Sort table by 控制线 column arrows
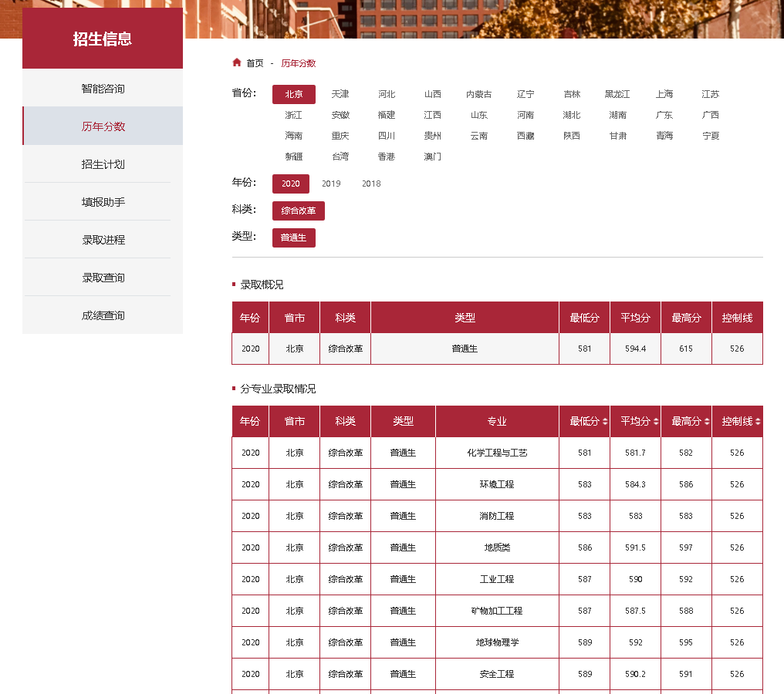784x694 pixels. point(758,422)
